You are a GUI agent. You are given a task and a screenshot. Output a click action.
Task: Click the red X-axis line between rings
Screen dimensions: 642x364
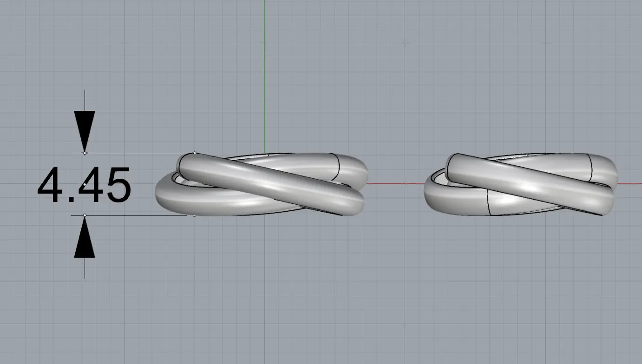(x=395, y=183)
